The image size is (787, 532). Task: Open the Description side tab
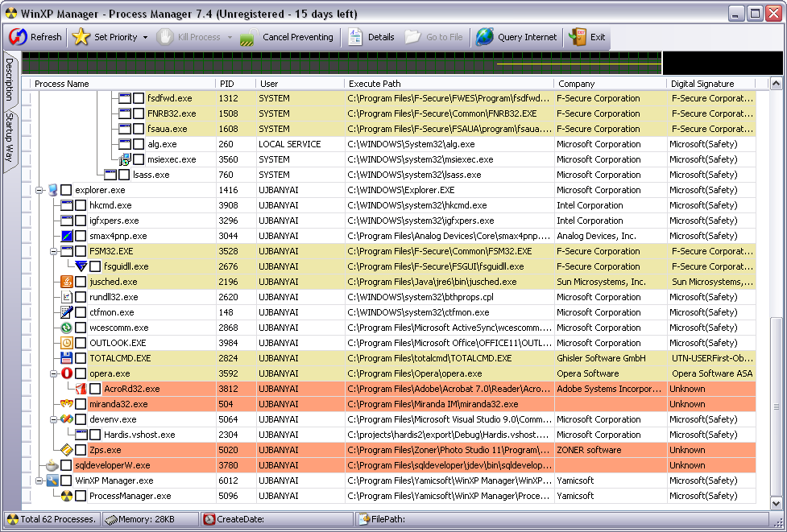(x=10, y=79)
